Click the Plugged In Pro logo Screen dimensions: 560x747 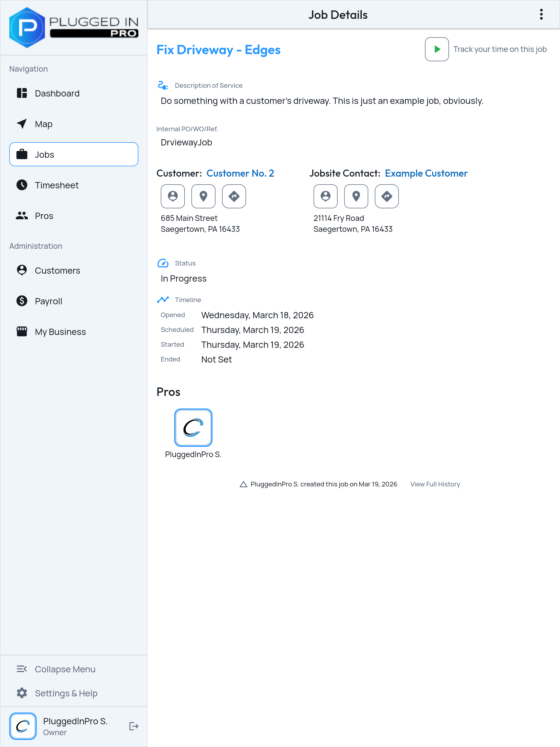pyautogui.click(x=74, y=27)
